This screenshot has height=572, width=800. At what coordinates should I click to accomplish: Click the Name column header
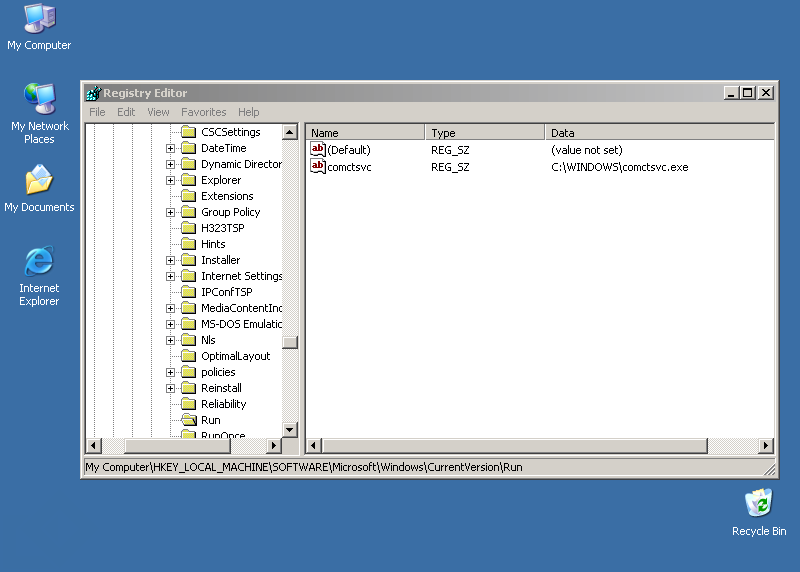click(366, 133)
